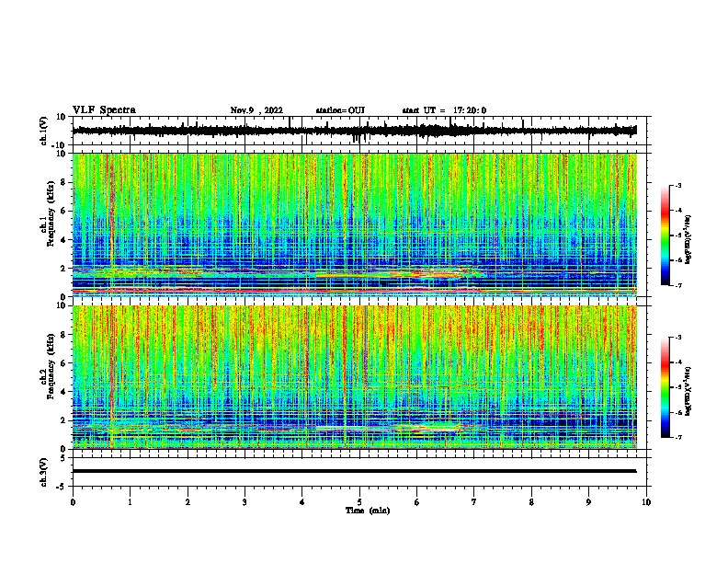Click the ch.3 flat black trace
The image size is (728, 563).
coord(354,471)
